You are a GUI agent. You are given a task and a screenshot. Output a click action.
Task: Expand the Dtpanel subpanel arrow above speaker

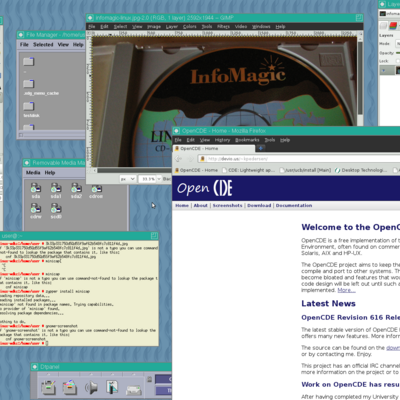pyautogui.click(x=91, y=375)
